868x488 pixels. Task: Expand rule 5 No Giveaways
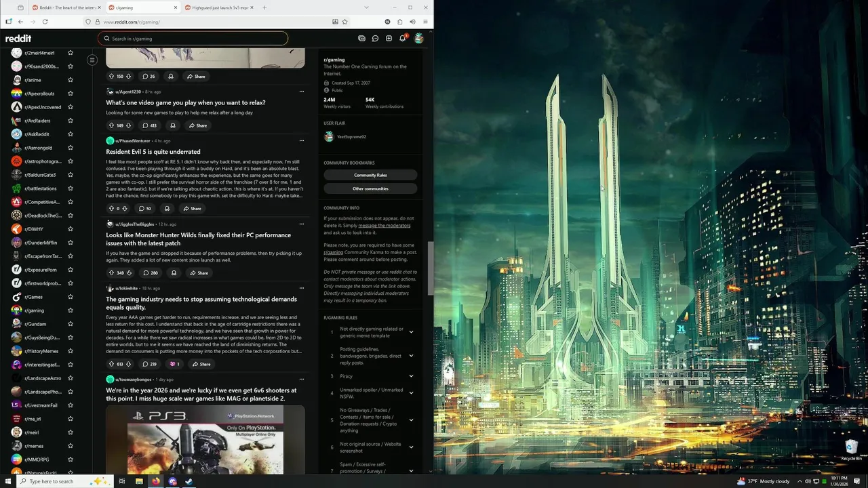point(411,420)
